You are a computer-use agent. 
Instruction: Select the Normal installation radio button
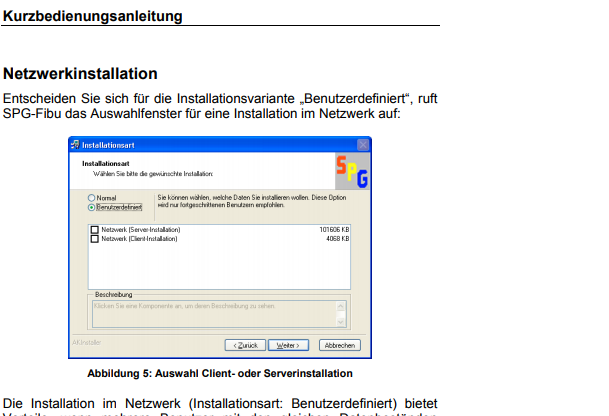click(x=92, y=198)
